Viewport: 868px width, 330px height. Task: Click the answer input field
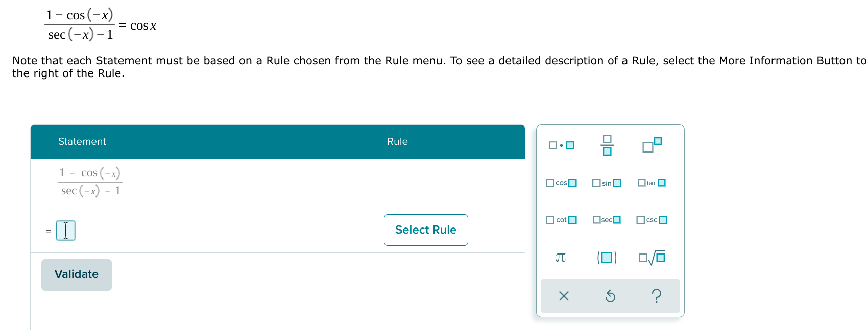(x=65, y=230)
